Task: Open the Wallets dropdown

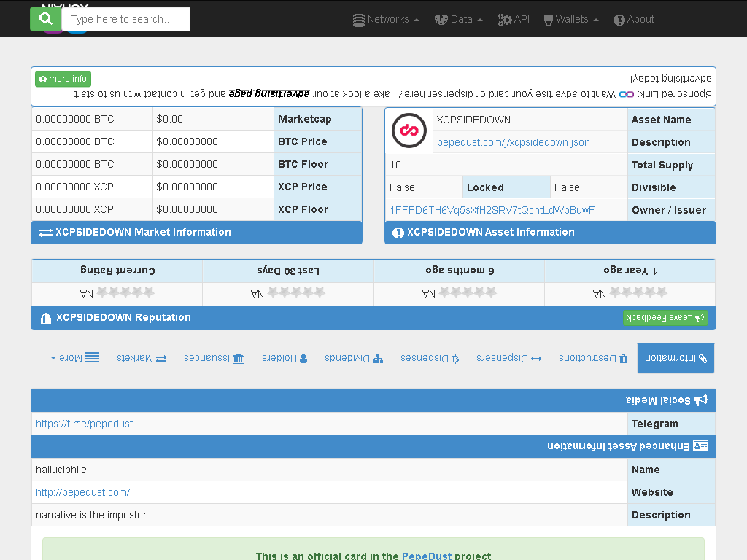Action: pos(571,20)
